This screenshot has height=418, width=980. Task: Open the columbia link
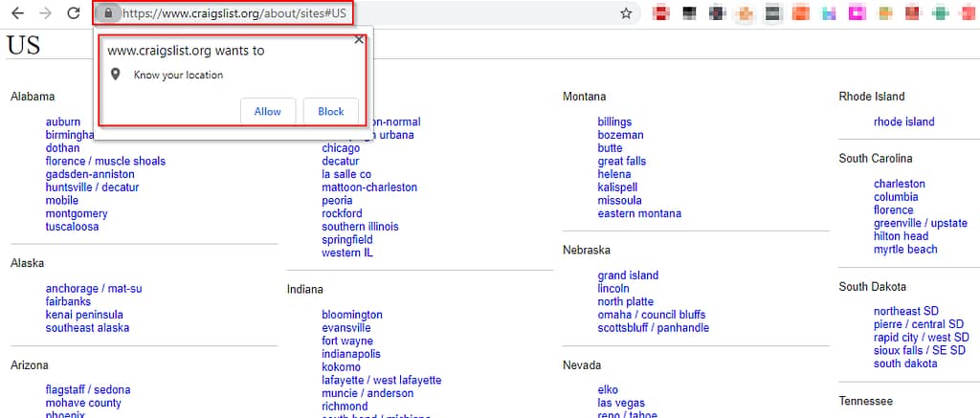896,197
